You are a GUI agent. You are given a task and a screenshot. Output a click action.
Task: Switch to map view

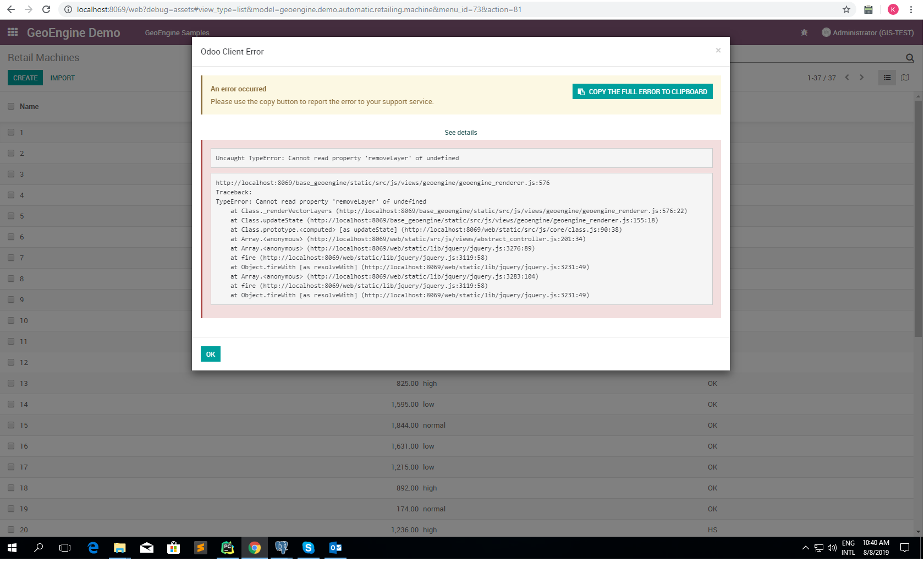(x=905, y=78)
